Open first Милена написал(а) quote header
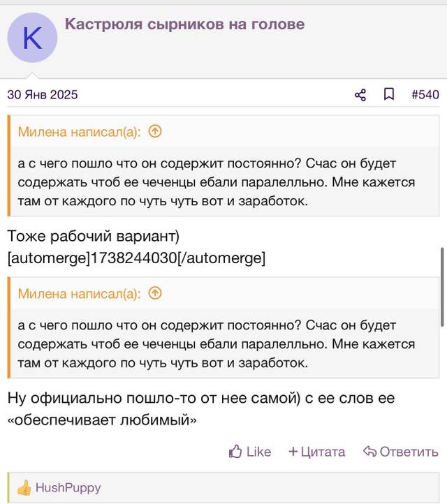 (x=79, y=132)
